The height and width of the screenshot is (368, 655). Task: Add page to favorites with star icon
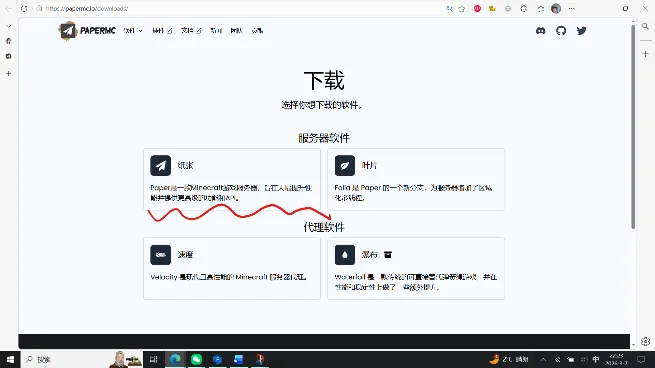point(462,8)
